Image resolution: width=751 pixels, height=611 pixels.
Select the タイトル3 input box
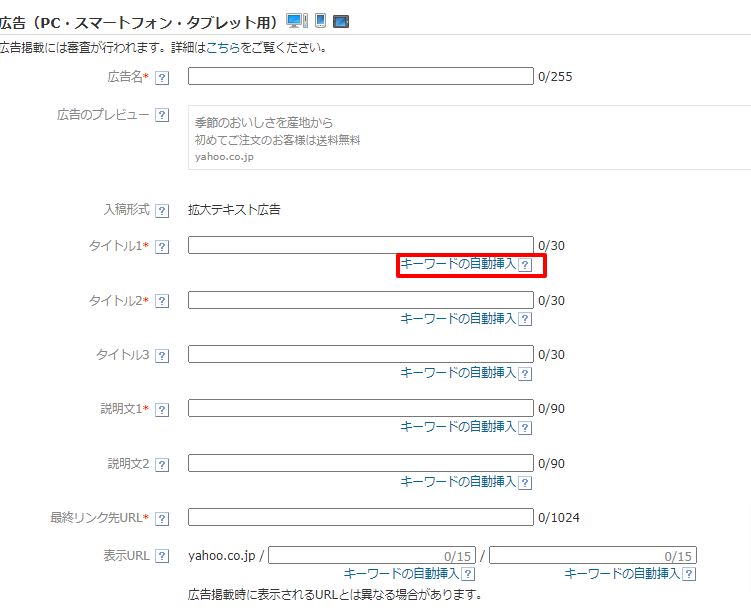(360, 354)
